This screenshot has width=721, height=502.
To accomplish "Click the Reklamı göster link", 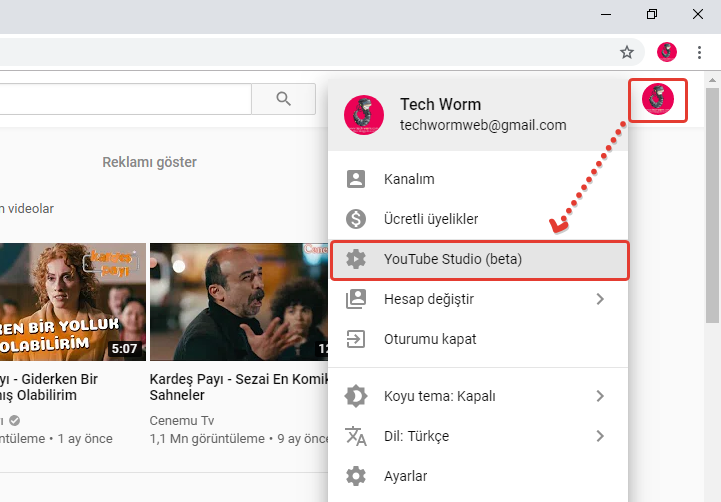I will [149, 162].
